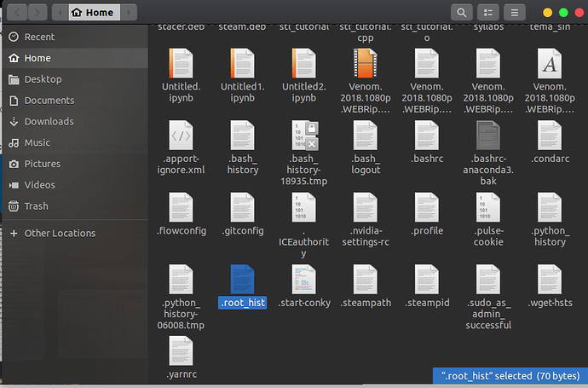Image resolution: width=588 pixels, height=388 pixels.
Task: Open Recent in the sidebar
Action: 39,37
